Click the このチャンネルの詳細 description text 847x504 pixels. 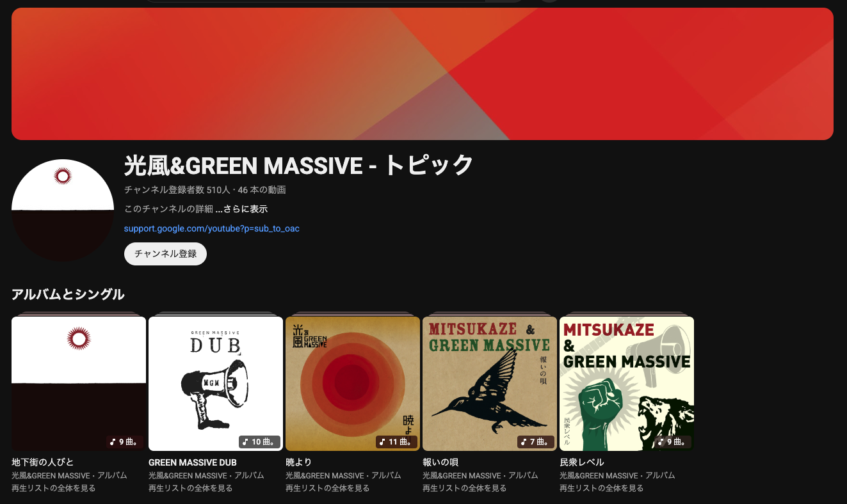click(168, 209)
